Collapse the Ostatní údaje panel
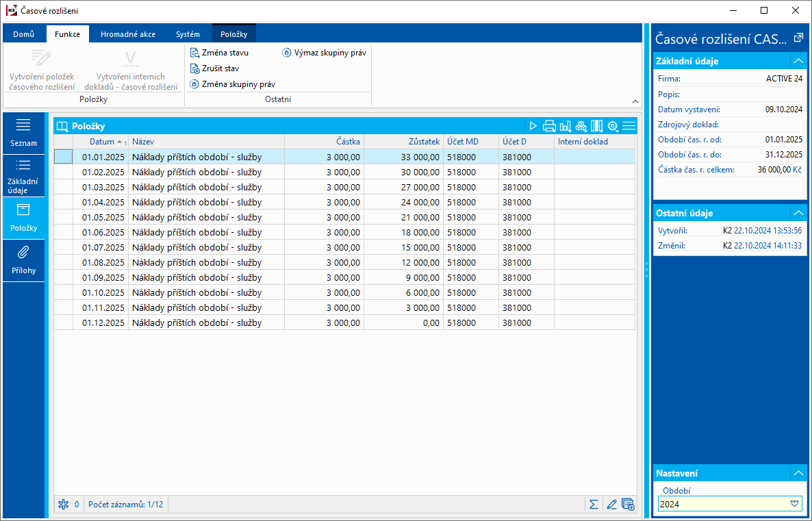 (798, 213)
